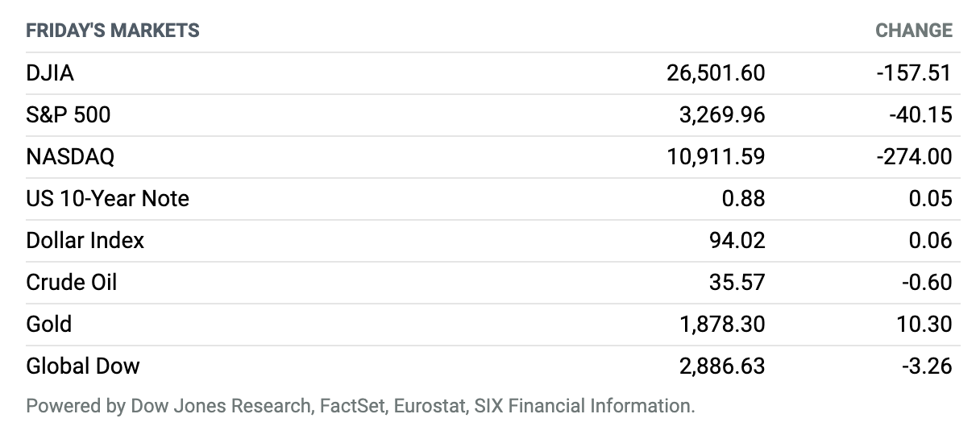Screen dimensions: 980x443
Task: Open the NASDAQ market entry
Action: [x=70, y=157]
